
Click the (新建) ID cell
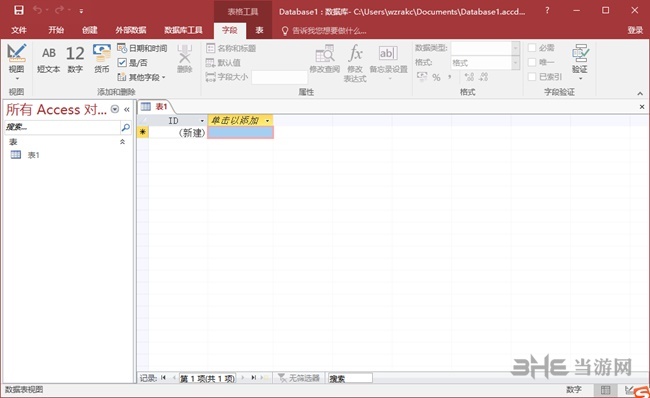(x=178, y=133)
